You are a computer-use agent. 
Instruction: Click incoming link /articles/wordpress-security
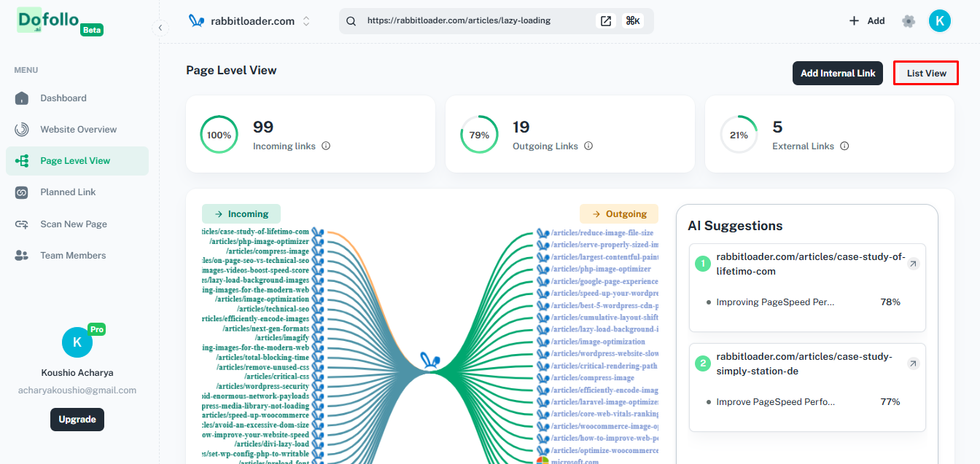(262, 386)
